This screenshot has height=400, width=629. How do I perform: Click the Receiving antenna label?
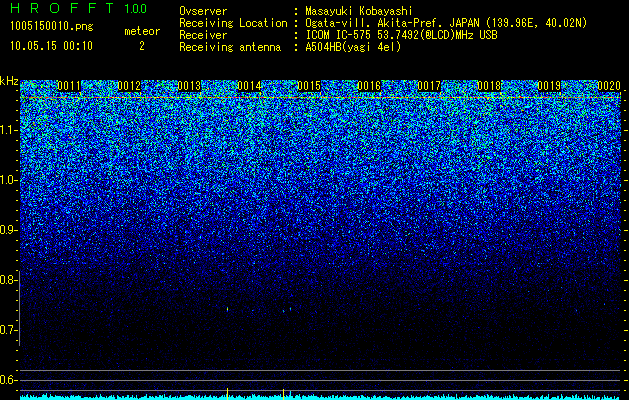pos(230,47)
